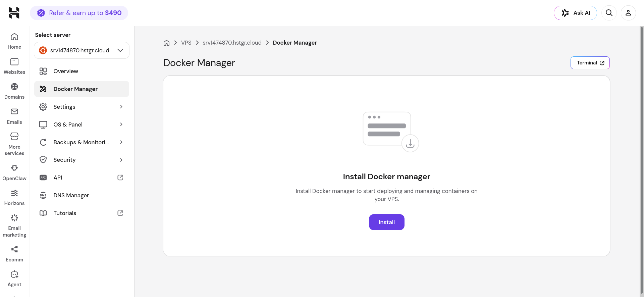
Task: Click the Settings gear icon
Action: pyautogui.click(x=43, y=107)
